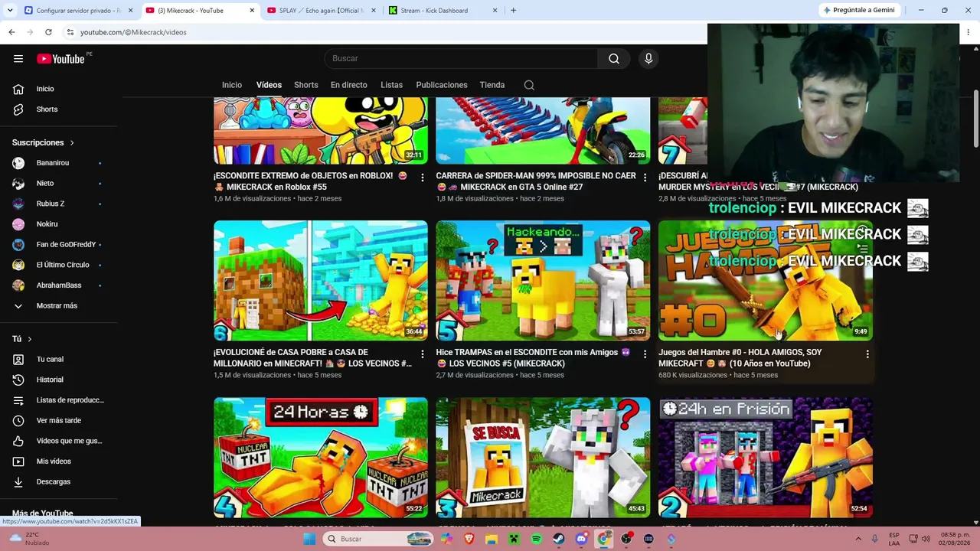View site information icon in address bar
The width and height of the screenshot is (980, 551).
pyautogui.click(x=70, y=32)
